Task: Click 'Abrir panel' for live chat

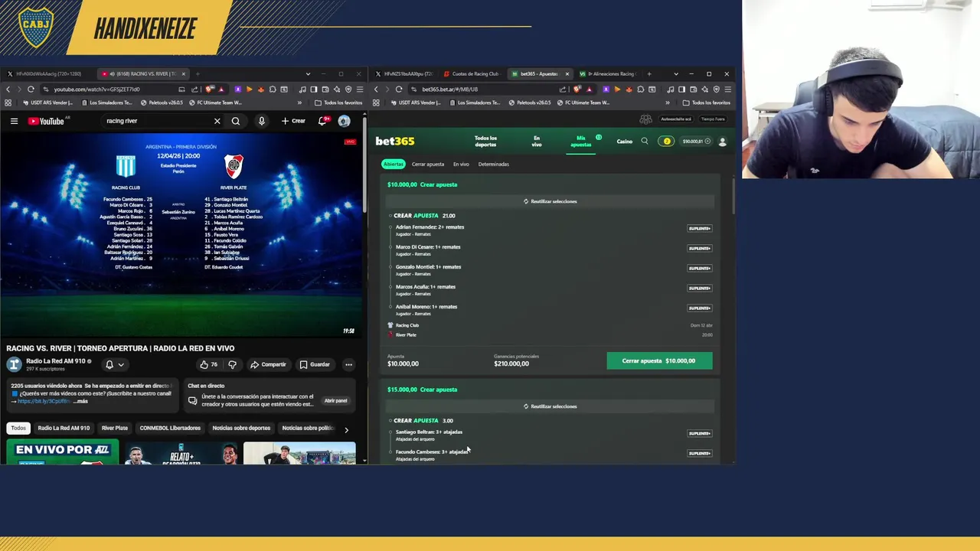Action: 335,400
